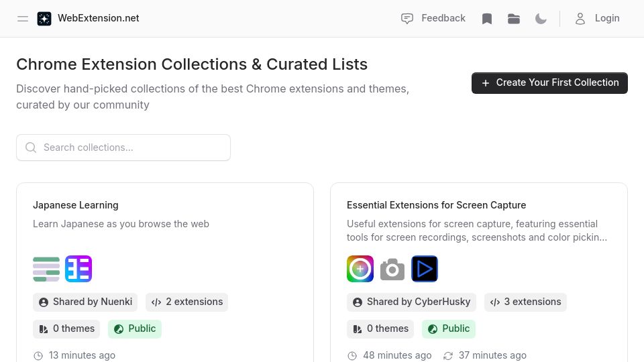Click the blue play triangle extension icon
The width and height of the screenshot is (644, 362).
pos(424,269)
